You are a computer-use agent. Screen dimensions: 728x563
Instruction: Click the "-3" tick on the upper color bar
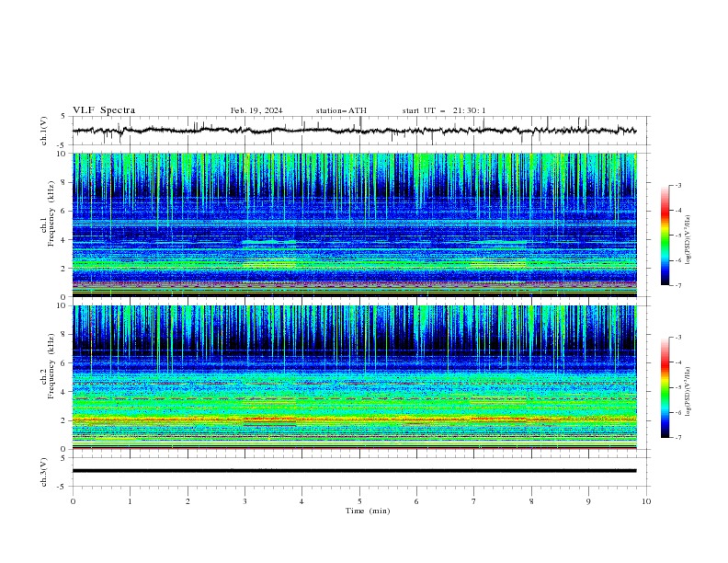point(677,185)
